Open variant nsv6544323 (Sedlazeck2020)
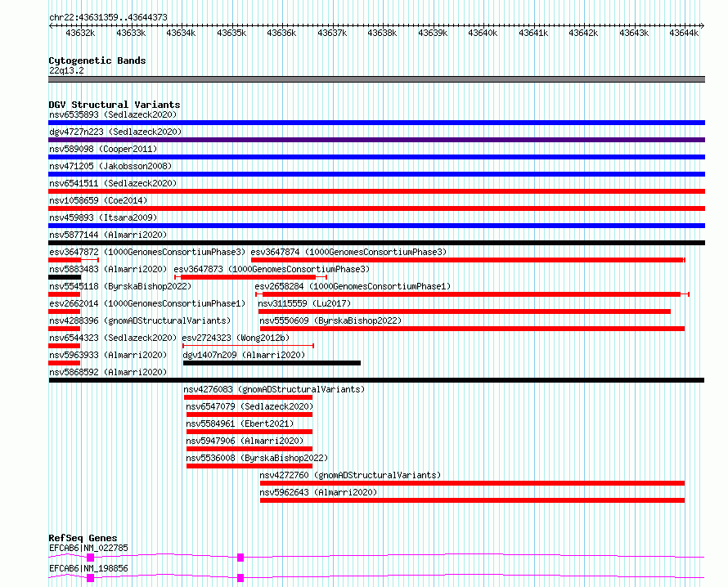728x587 pixels. point(113,338)
